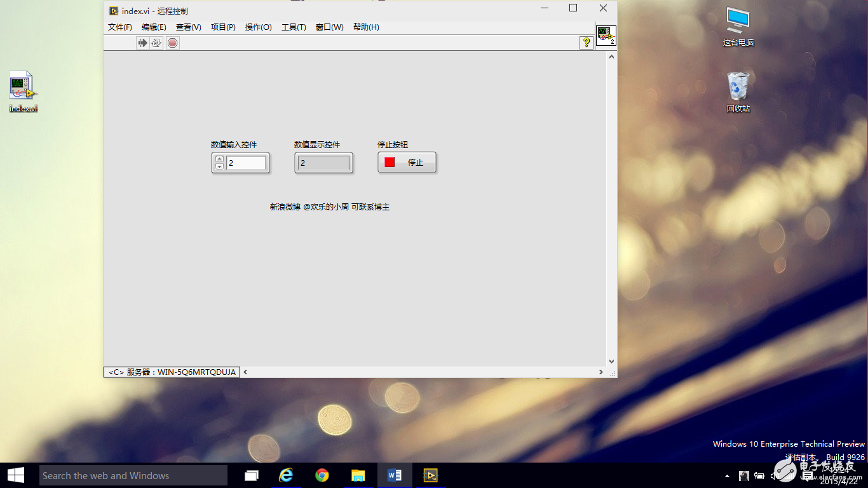This screenshot has width=868, height=488.
Task: Open the 窗口(W) menu
Action: pos(330,27)
